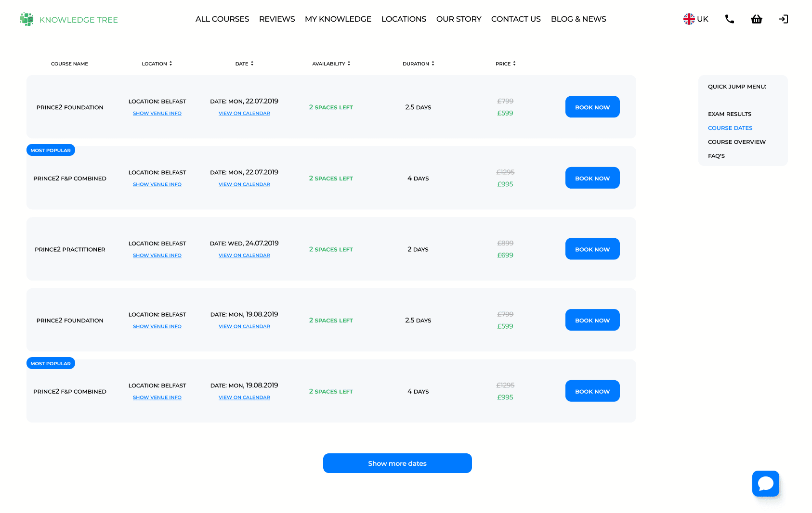
Task: Show venue info for Practitioner course
Action: pos(157,256)
